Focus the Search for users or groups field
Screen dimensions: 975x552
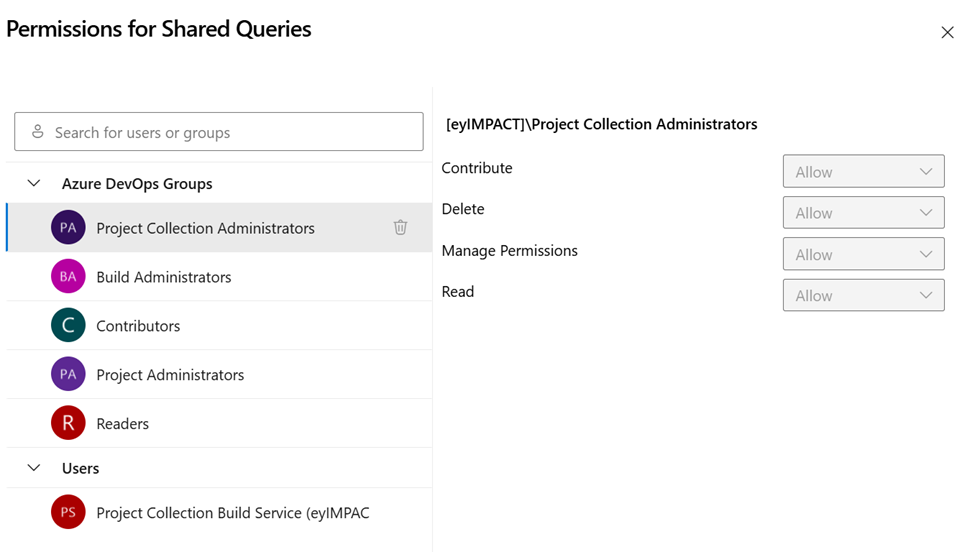click(x=219, y=132)
